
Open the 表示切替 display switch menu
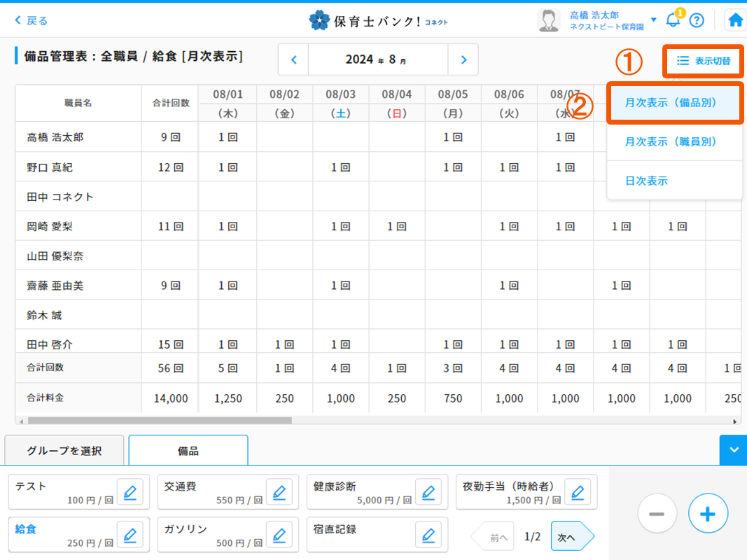point(703,62)
